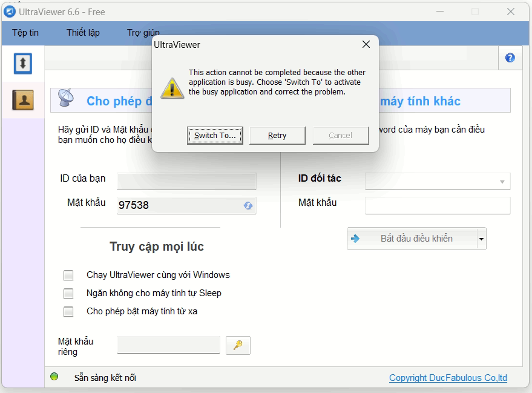Click the Switch To... button
This screenshot has width=532, height=393.
point(215,136)
